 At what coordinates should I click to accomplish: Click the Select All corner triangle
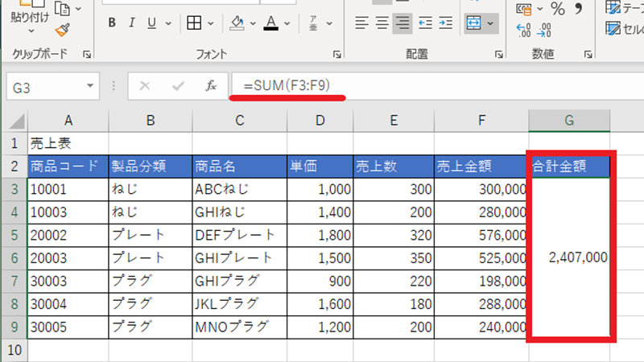point(16,121)
